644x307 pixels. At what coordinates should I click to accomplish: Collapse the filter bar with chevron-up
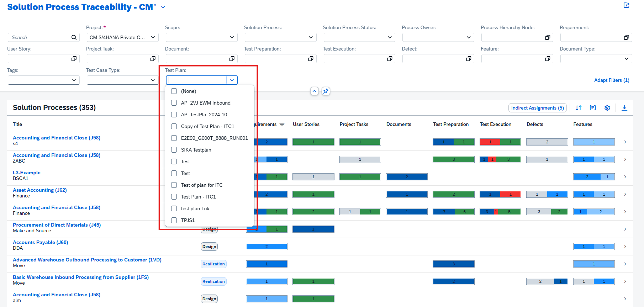314,91
